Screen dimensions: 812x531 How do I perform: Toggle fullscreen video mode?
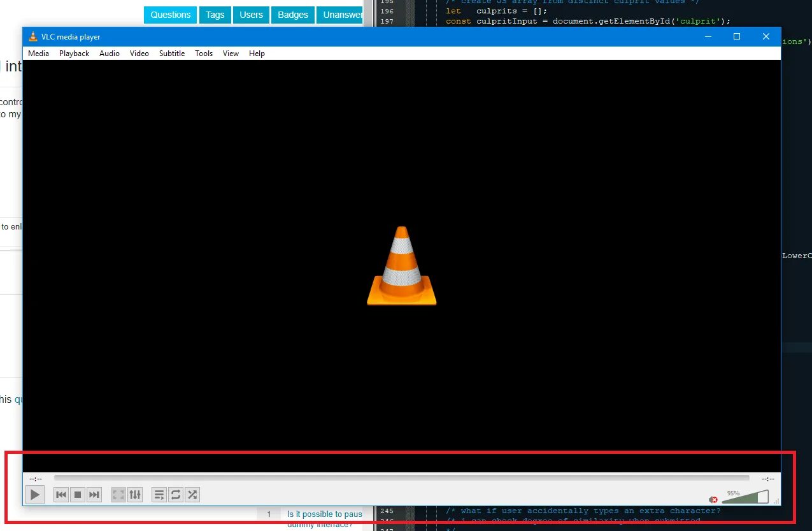point(118,495)
